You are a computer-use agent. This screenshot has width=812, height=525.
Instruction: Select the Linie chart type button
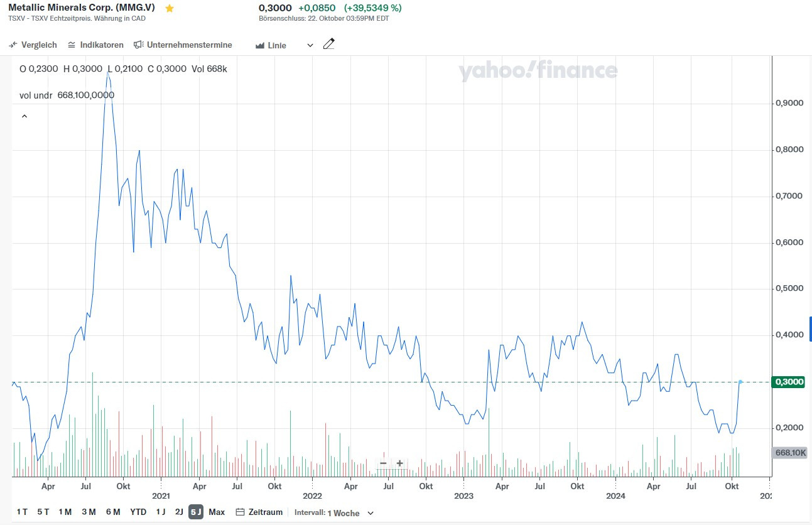tap(271, 45)
